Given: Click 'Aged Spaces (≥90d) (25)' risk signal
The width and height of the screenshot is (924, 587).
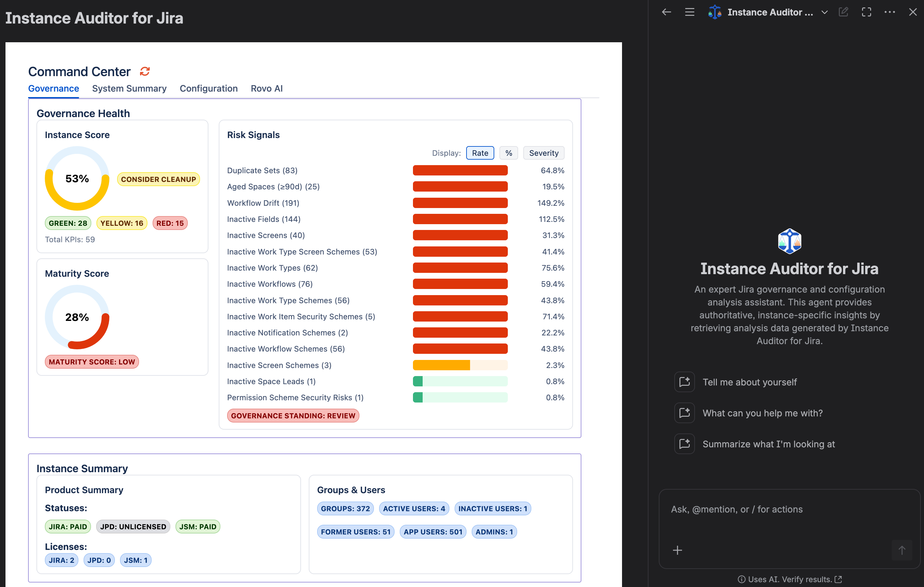Looking at the screenshot, I should [x=273, y=187].
